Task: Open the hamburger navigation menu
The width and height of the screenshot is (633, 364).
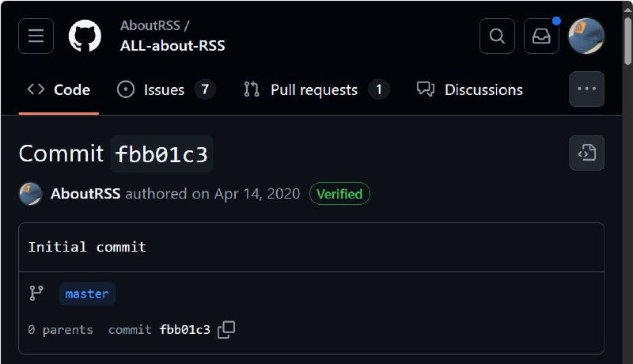Action: point(36,36)
